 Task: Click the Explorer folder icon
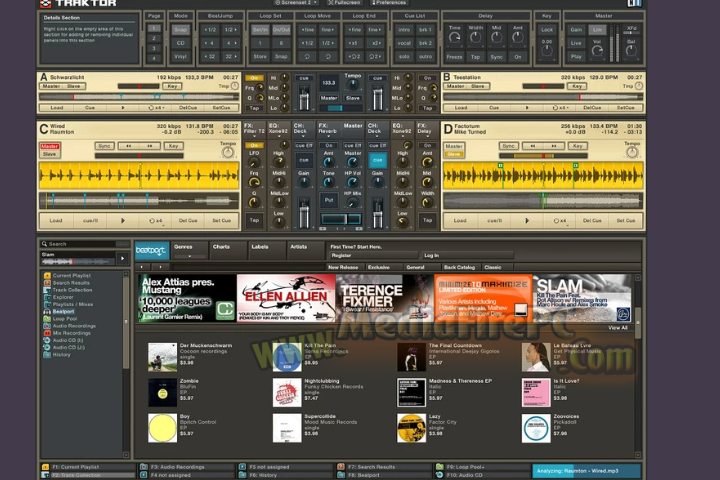coord(47,297)
